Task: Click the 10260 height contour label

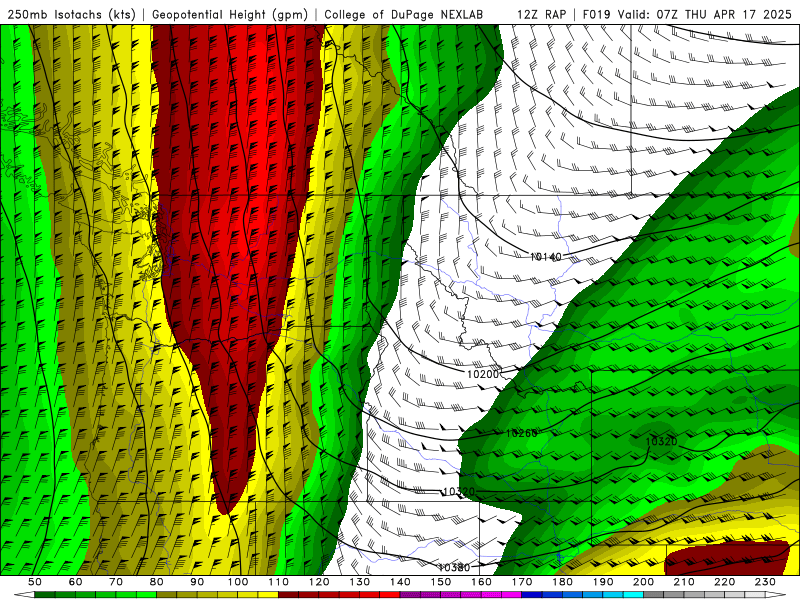Action: [521, 433]
